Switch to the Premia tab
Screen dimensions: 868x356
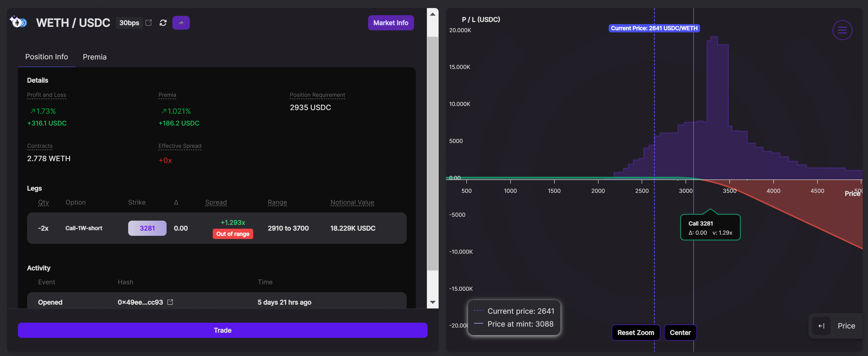tap(95, 57)
